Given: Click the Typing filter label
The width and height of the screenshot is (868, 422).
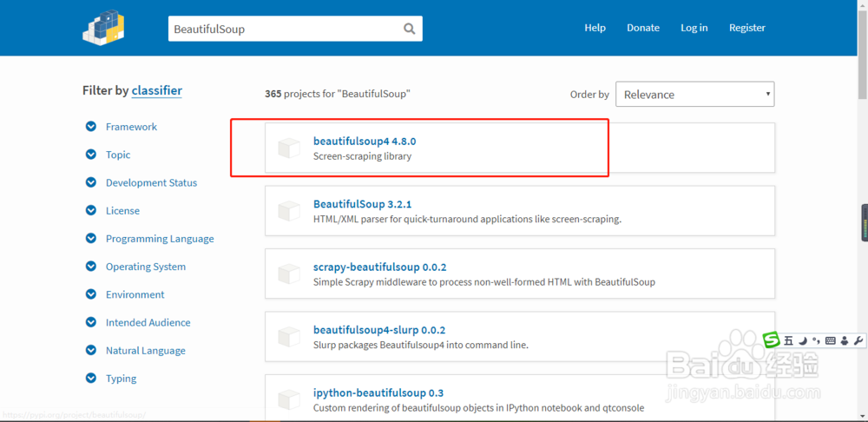Looking at the screenshot, I should pos(121,379).
